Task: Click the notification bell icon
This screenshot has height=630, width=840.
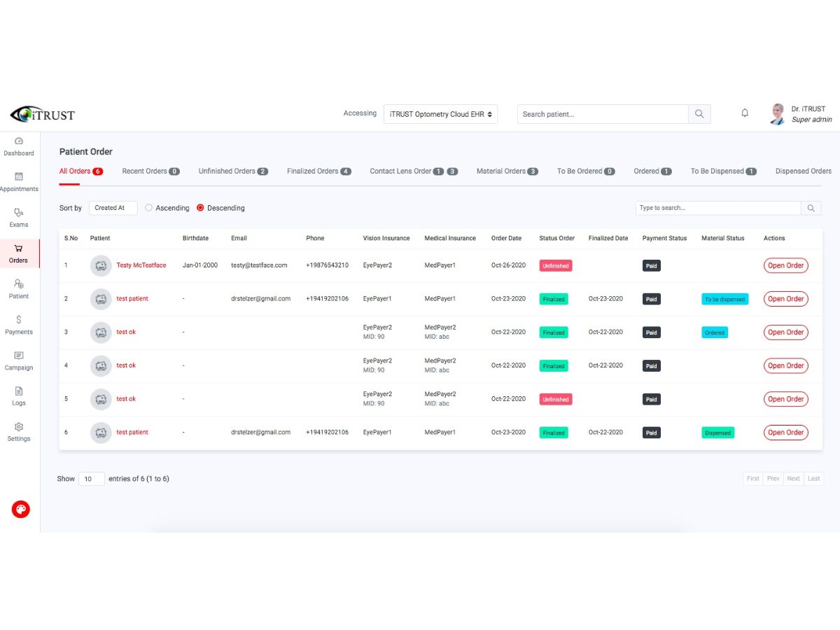Action: point(745,113)
